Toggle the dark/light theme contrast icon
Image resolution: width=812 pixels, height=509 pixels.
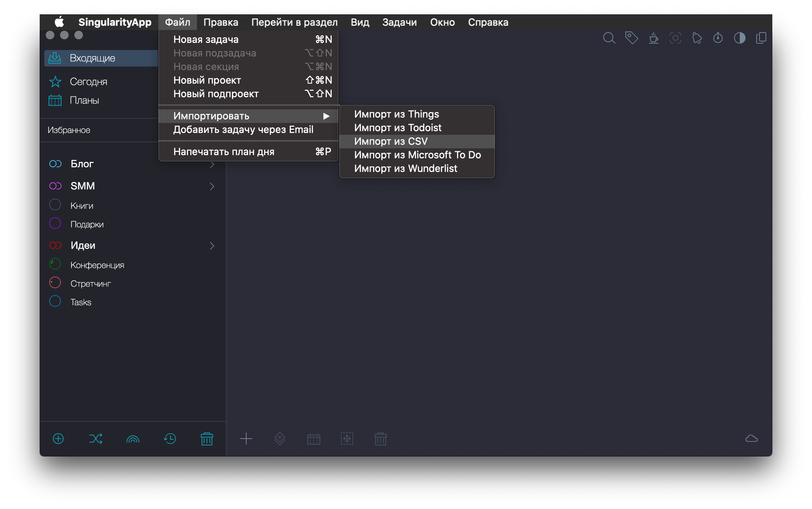[739, 38]
